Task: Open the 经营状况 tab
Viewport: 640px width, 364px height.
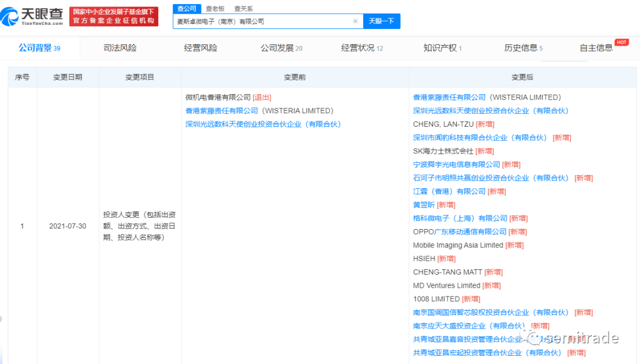Action: coord(362,48)
